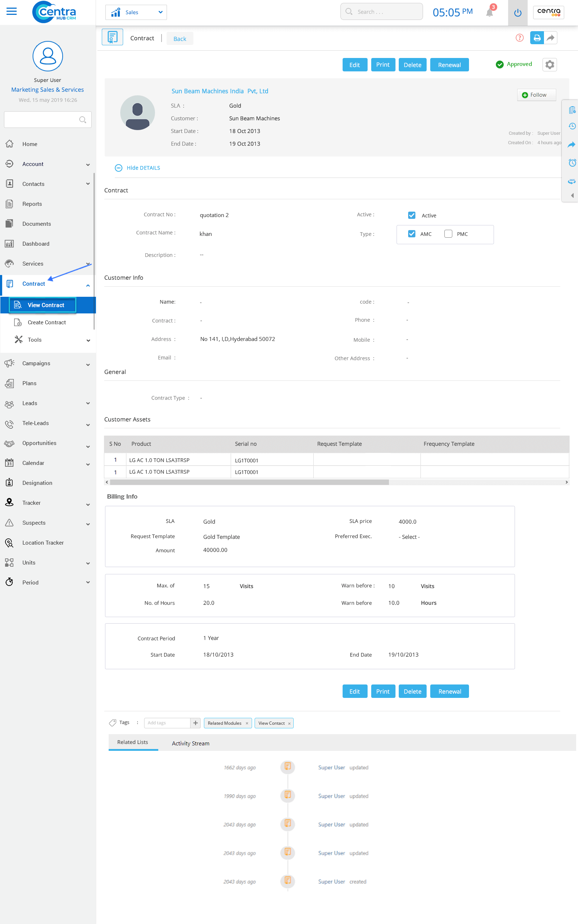The height and width of the screenshot is (924, 578).
Task: Open the hamburger menu
Action: (x=12, y=12)
